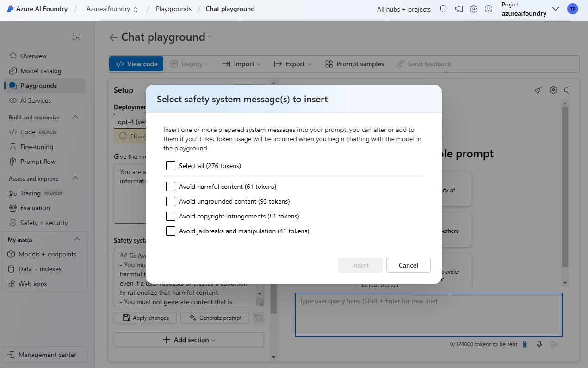Open chat settings with the gear icon
Screen dimensions: 588x368
pos(553,90)
